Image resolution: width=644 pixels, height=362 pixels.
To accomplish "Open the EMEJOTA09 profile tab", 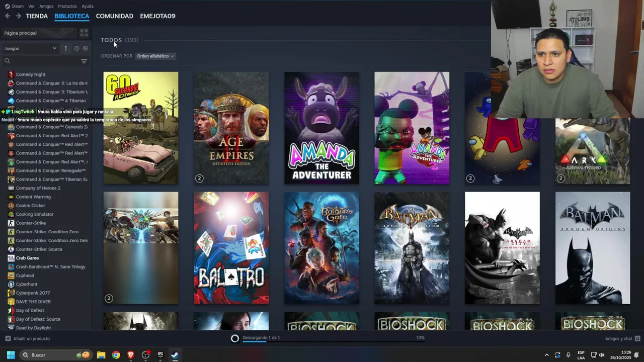I will 157,16.
